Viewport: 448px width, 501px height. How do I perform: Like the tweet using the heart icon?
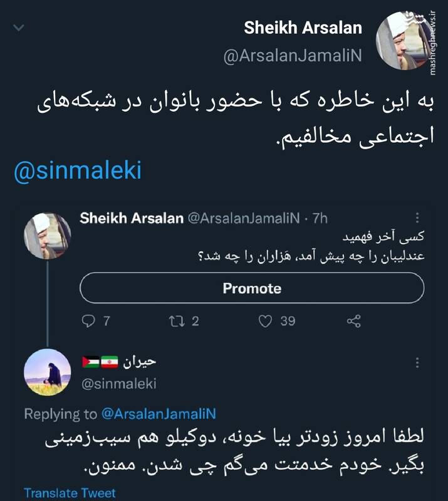coord(266,321)
